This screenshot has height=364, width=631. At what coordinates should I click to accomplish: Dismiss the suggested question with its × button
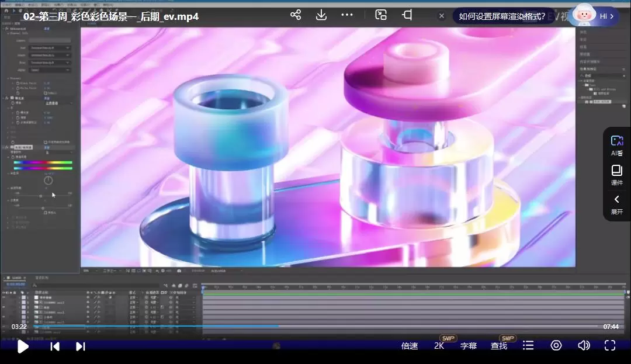click(441, 16)
